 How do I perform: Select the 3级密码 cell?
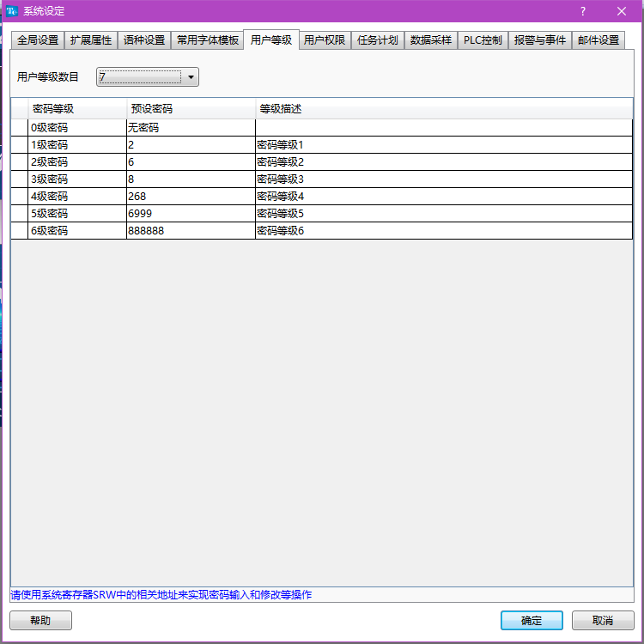[77, 179]
